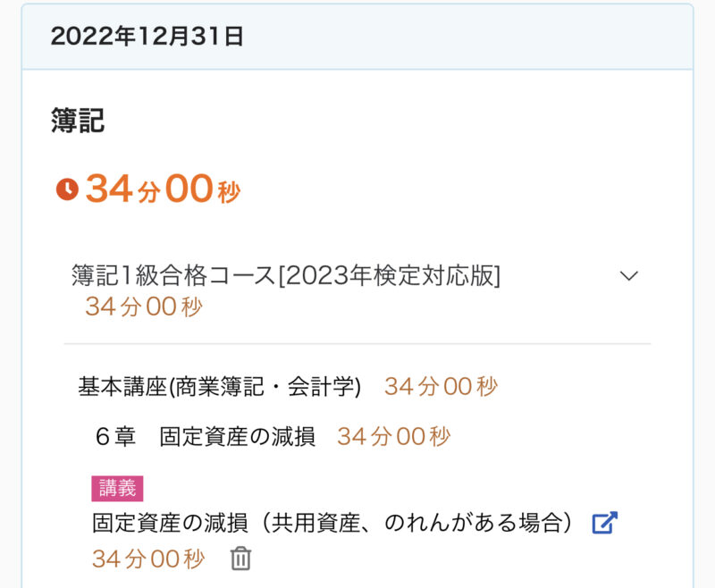Viewport: 715px width, 588px height.
Task: Click the pink 講義 tag
Action: click(117, 488)
